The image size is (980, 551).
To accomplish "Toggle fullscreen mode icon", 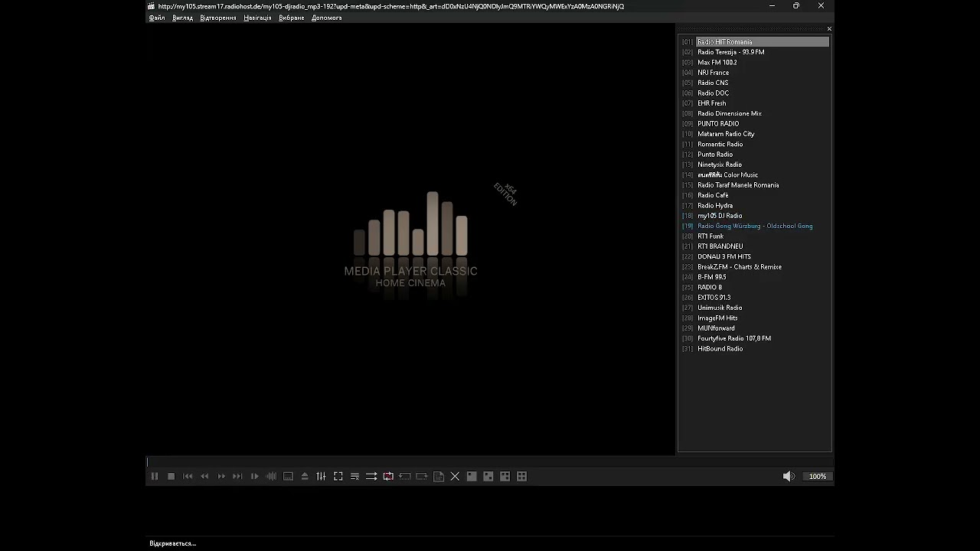I will pyautogui.click(x=338, y=476).
